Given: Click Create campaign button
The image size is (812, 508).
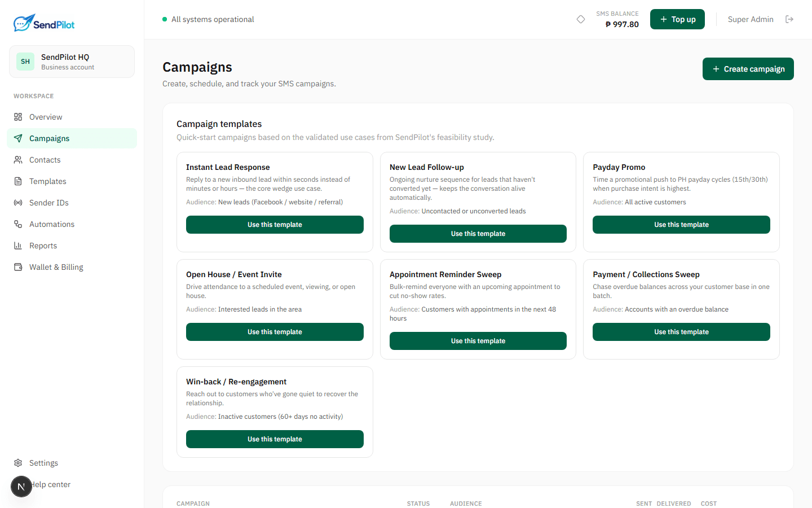Looking at the screenshot, I should (x=748, y=69).
